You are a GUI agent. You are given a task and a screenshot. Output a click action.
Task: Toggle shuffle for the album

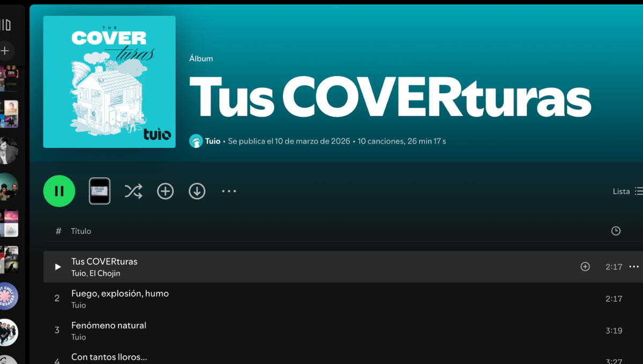coord(133,191)
